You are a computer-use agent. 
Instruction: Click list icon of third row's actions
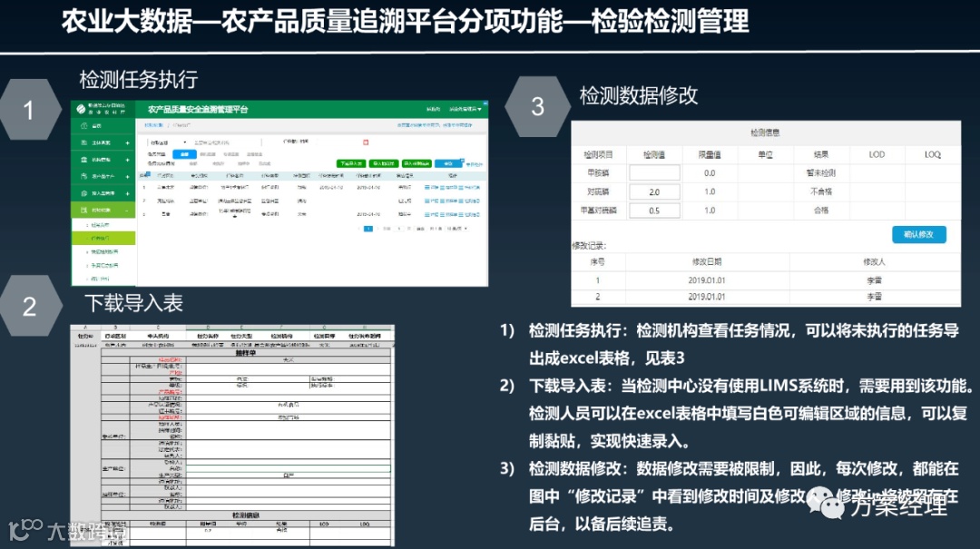427,214
